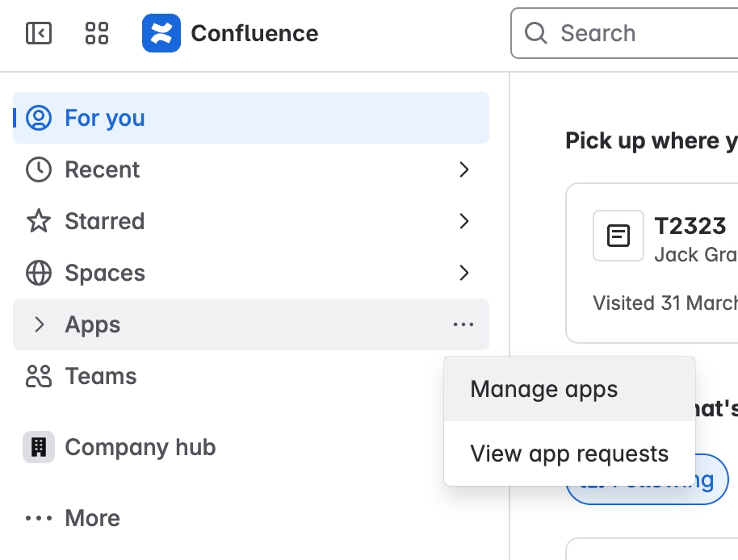Expand the Starred section chevron
Viewport: 738px width, 560px height.
(x=464, y=221)
